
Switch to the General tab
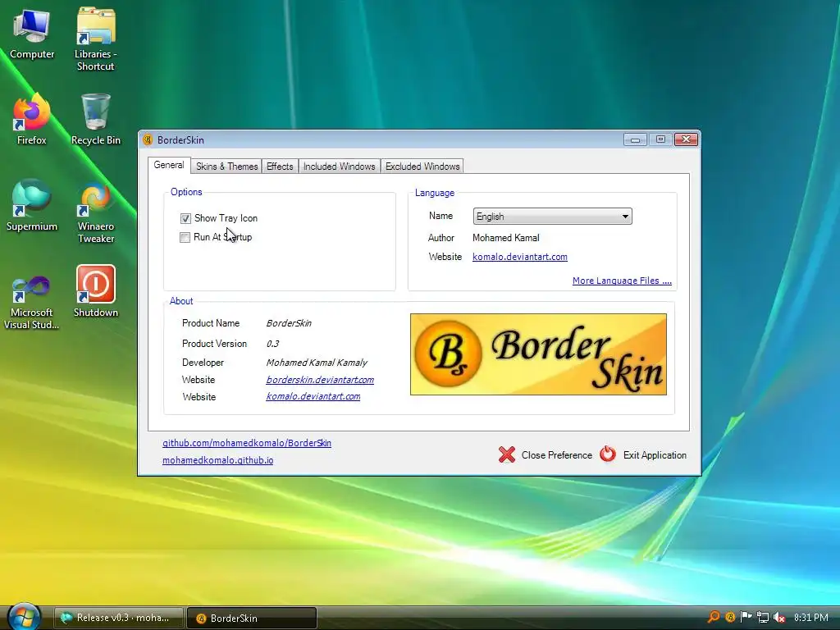coord(169,165)
